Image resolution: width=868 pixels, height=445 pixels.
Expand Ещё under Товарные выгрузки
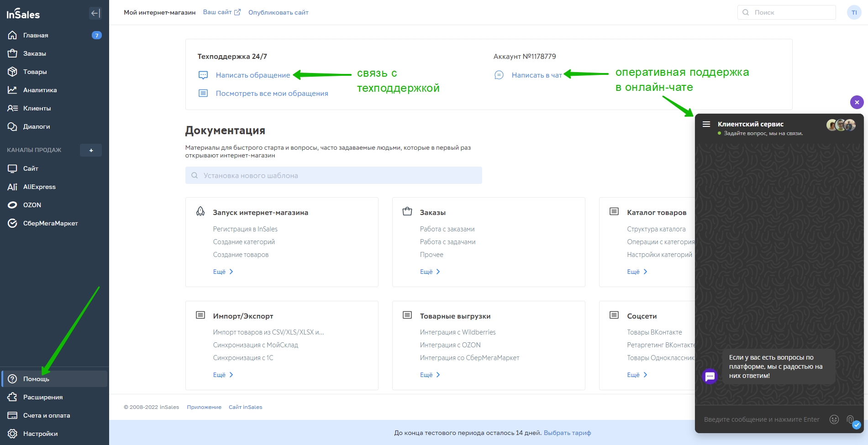coord(430,375)
